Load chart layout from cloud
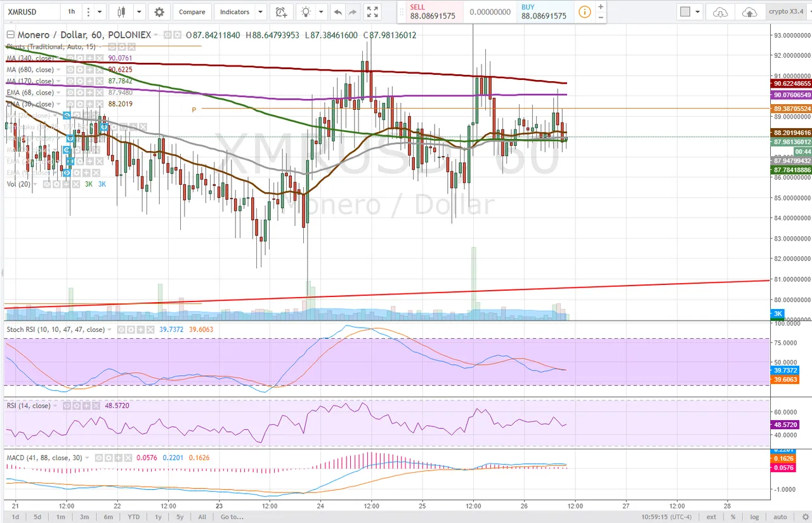The image size is (812, 523). coord(720,12)
